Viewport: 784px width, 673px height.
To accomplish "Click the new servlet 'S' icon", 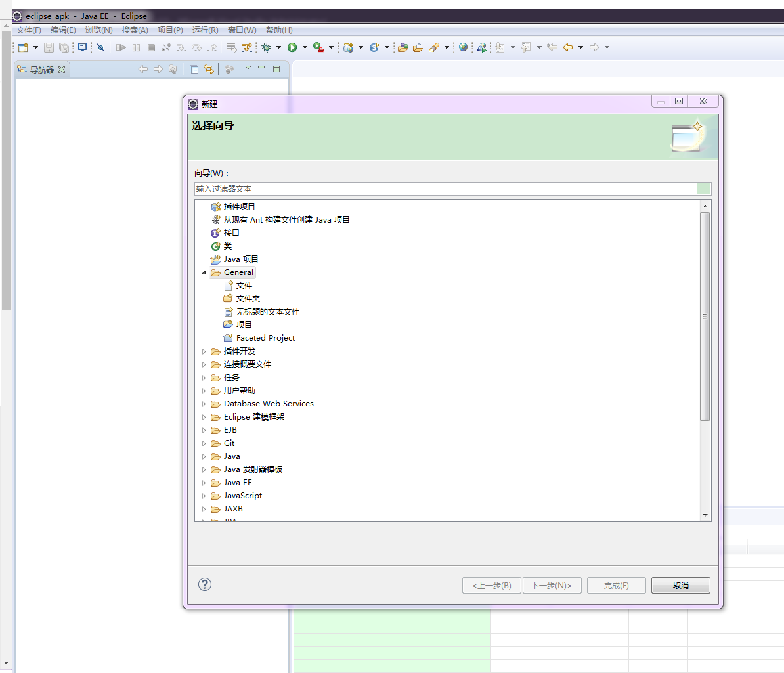I will pos(374,47).
